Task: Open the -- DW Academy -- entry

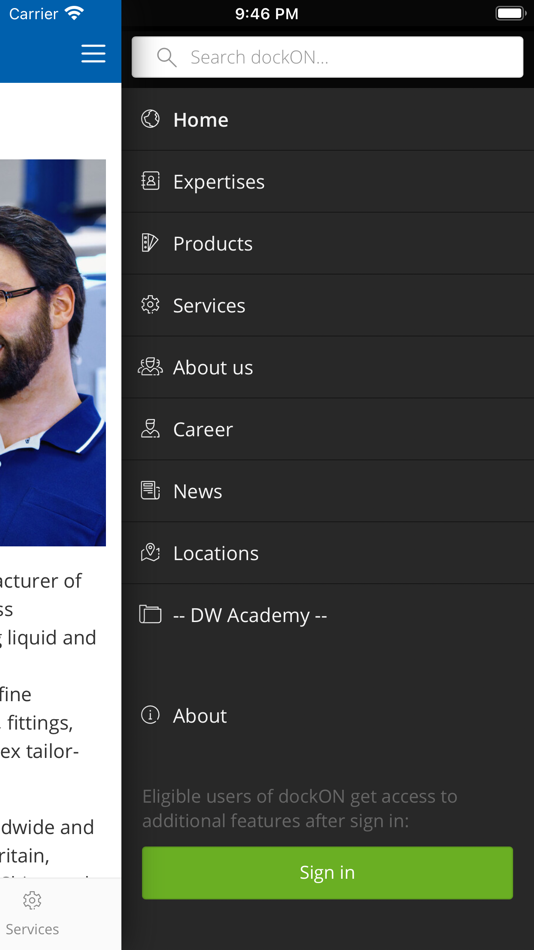Action: (x=328, y=615)
